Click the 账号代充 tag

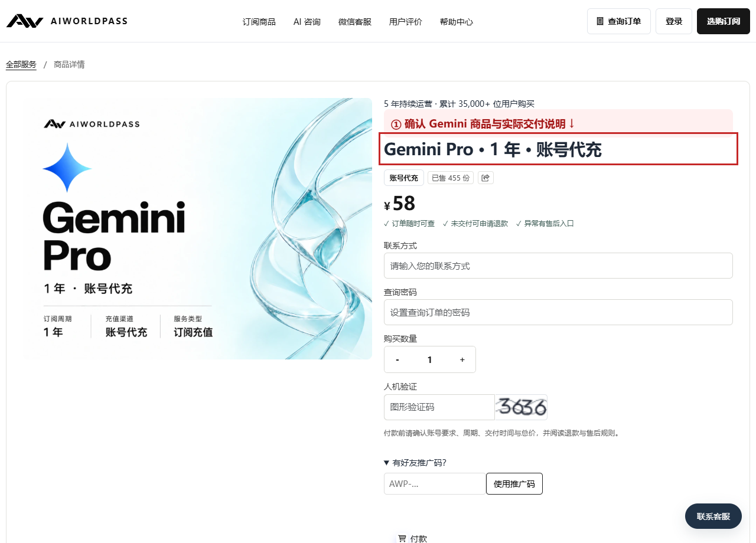click(x=404, y=178)
